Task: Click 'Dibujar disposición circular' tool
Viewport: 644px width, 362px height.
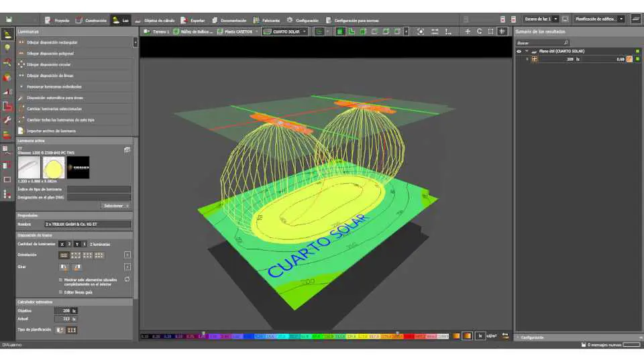Action: (x=48, y=64)
